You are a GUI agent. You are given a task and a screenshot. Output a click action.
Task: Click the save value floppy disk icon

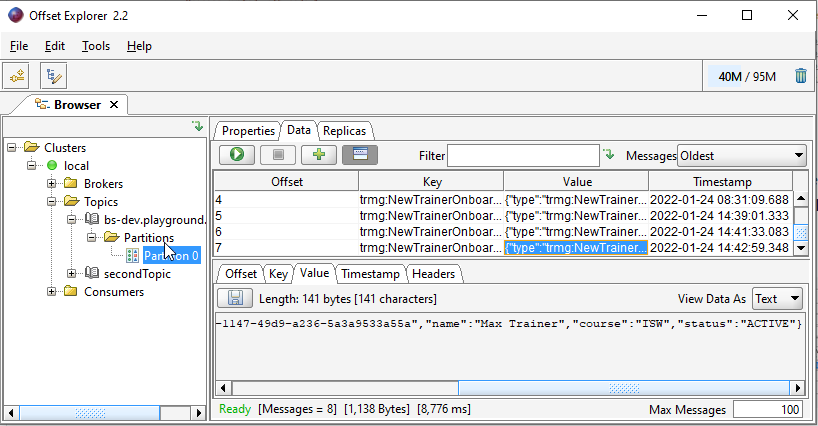pyautogui.click(x=235, y=298)
